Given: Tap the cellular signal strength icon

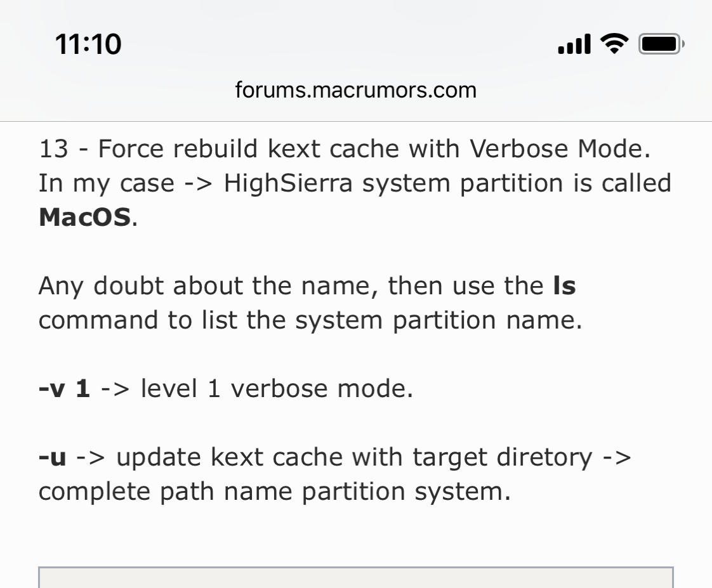Looking at the screenshot, I should coord(574,44).
